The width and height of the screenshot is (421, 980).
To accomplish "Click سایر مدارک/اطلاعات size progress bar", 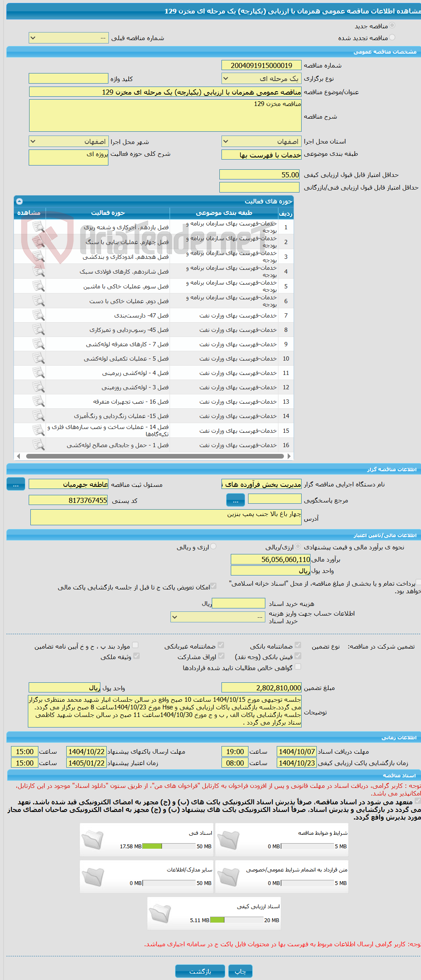I will tap(169, 883).
